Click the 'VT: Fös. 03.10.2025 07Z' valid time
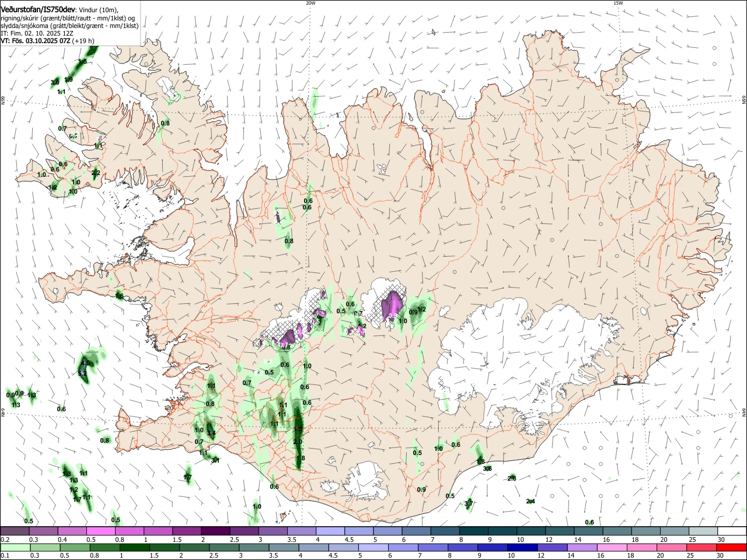 tap(36, 41)
